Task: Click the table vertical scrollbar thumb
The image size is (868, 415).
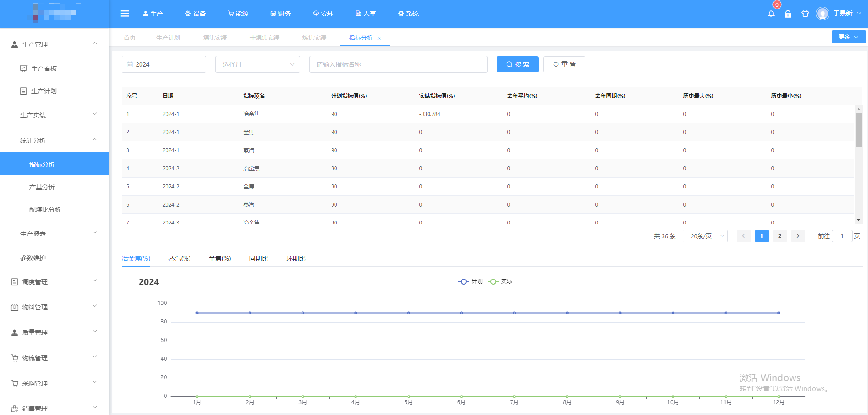Action: click(858, 130)
